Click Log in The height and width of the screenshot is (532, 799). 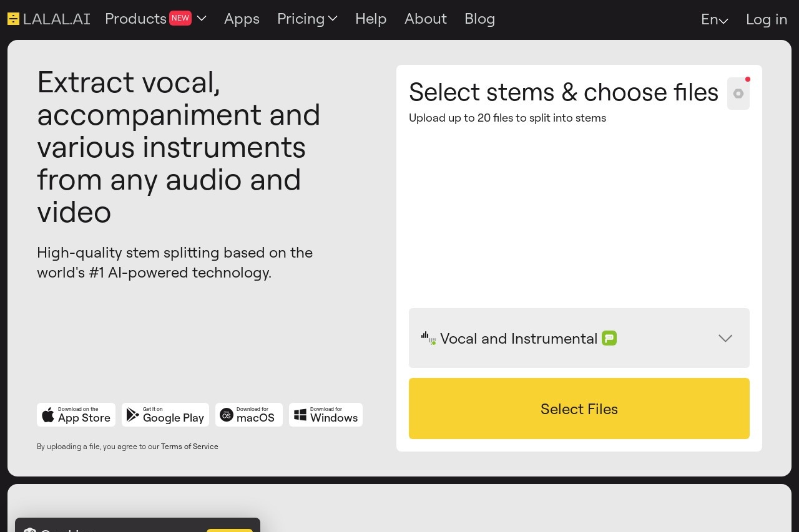pos(766,19)
